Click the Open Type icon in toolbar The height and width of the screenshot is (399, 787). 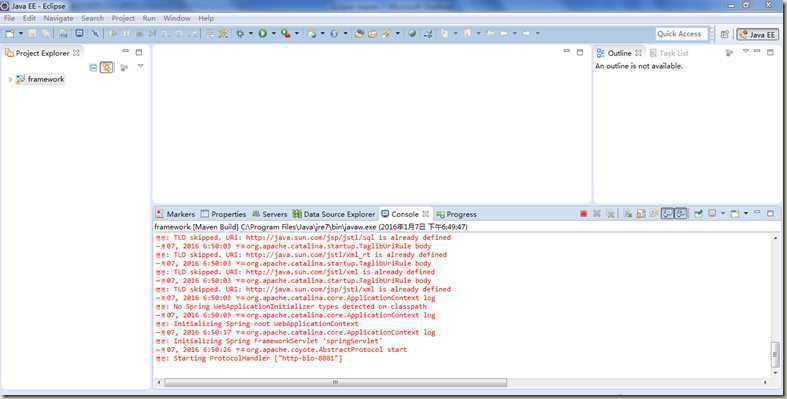[x=358, y=34]
